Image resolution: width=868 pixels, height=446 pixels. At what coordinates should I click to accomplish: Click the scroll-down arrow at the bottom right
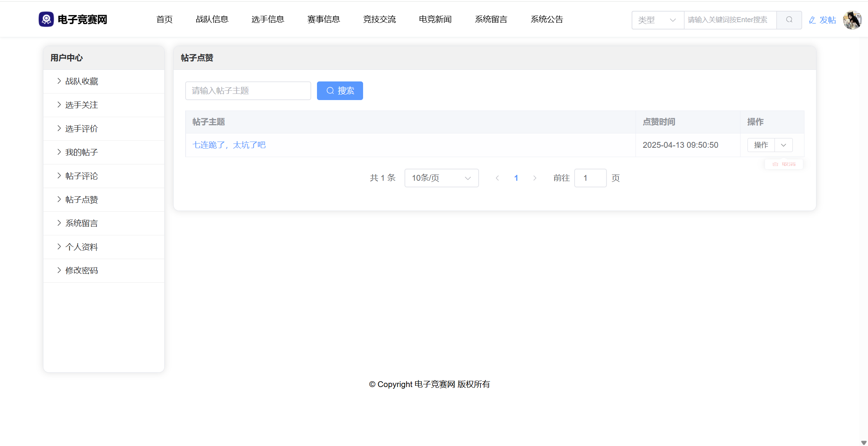pyautogui.click(x=863, y=443)
